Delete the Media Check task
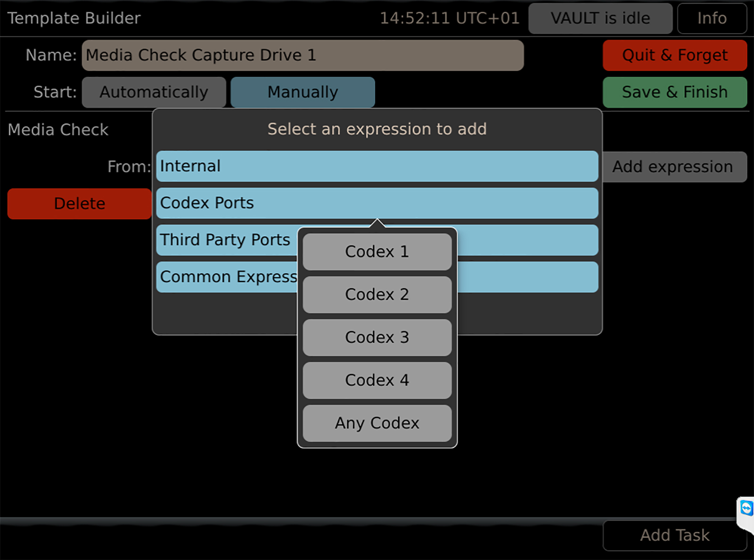Viewport: 754px width, 560px height. point(80,204)
